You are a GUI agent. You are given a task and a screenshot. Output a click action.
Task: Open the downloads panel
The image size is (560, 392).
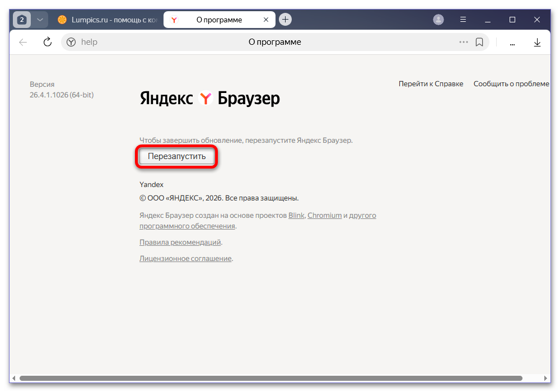coord(537,43)
